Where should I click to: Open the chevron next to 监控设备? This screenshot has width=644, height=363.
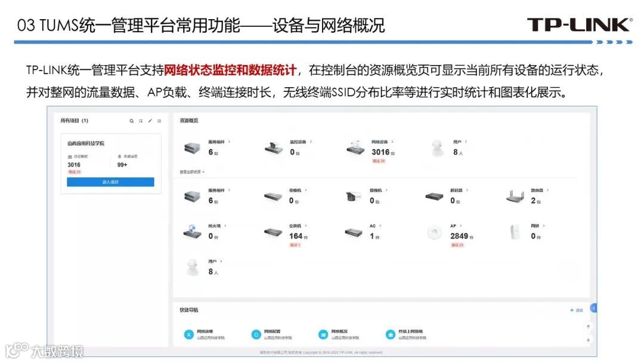[x=311, y=142]
